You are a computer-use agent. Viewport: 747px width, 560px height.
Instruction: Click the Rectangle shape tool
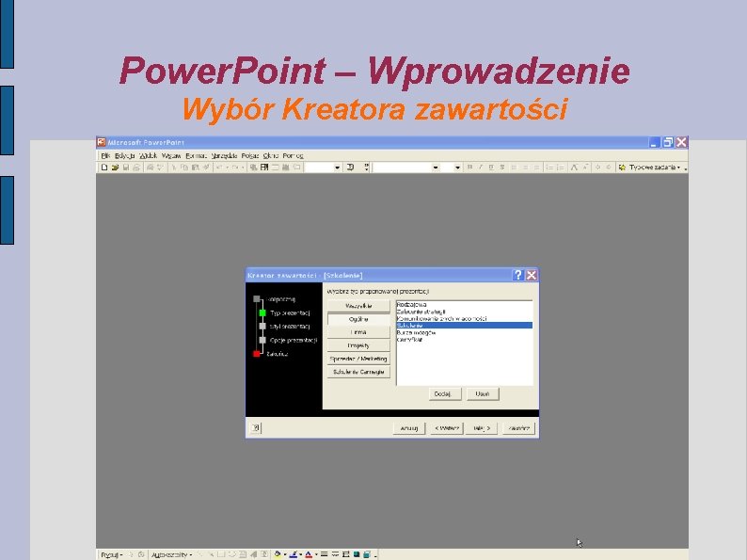coord(221,554)
